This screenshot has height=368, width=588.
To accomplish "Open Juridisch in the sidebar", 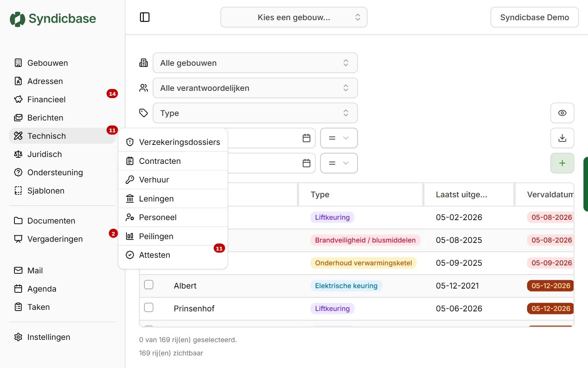I will (62, 154).
